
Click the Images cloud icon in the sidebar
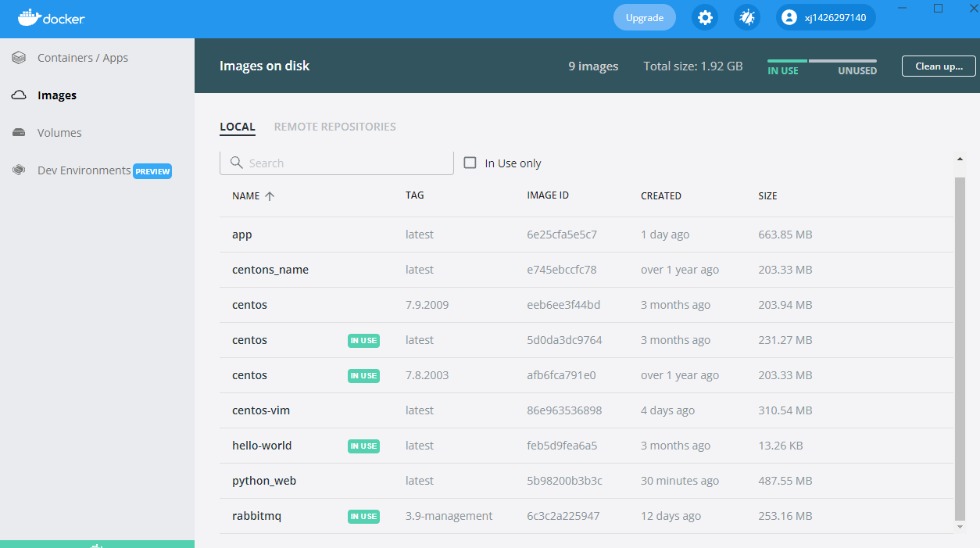tap(19, 95)
